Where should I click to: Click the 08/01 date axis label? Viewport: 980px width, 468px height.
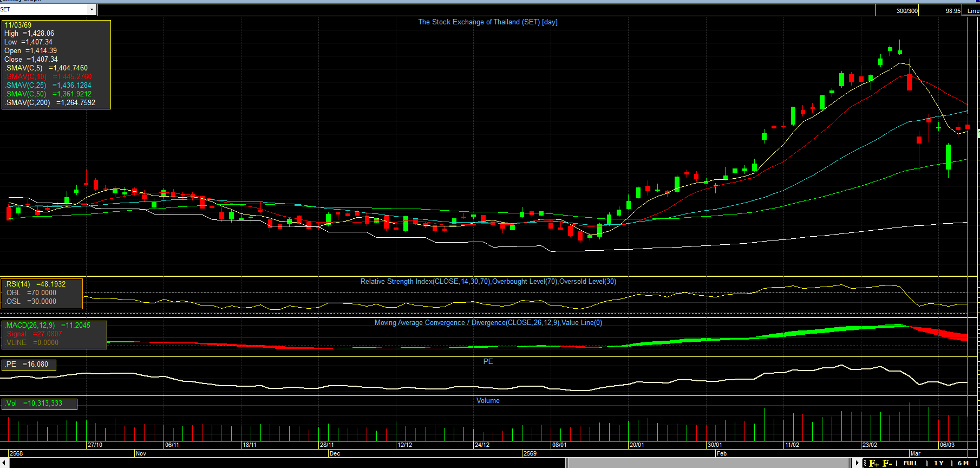[559, 445]
